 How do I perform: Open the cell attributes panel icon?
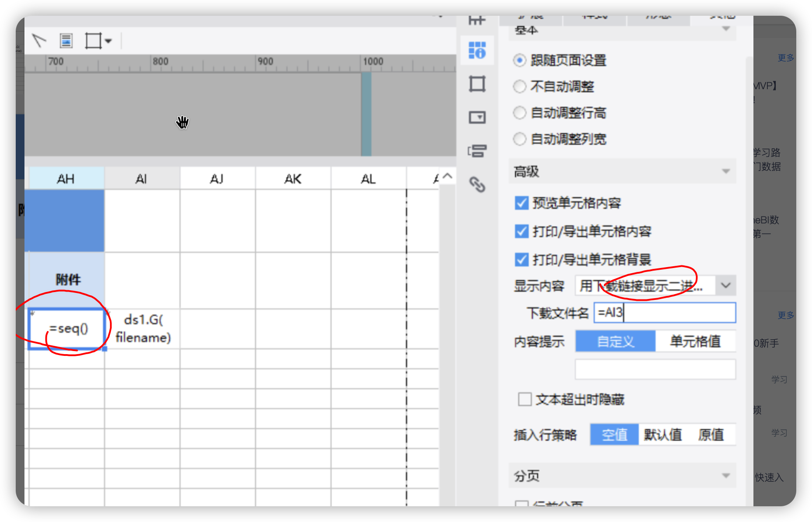click(477, 50)
